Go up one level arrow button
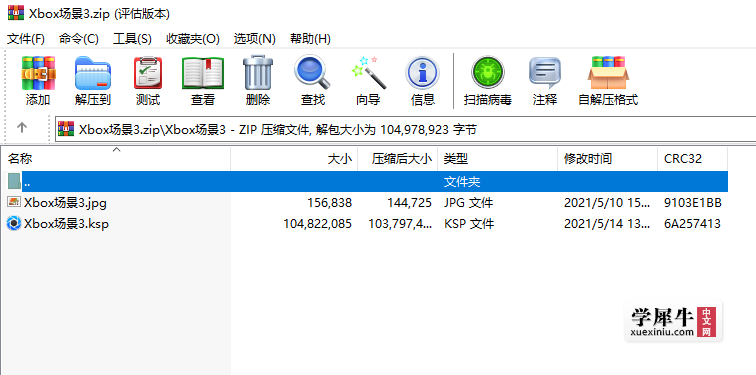This screenshot has height=375, width=756. click(x=22, y=128)
